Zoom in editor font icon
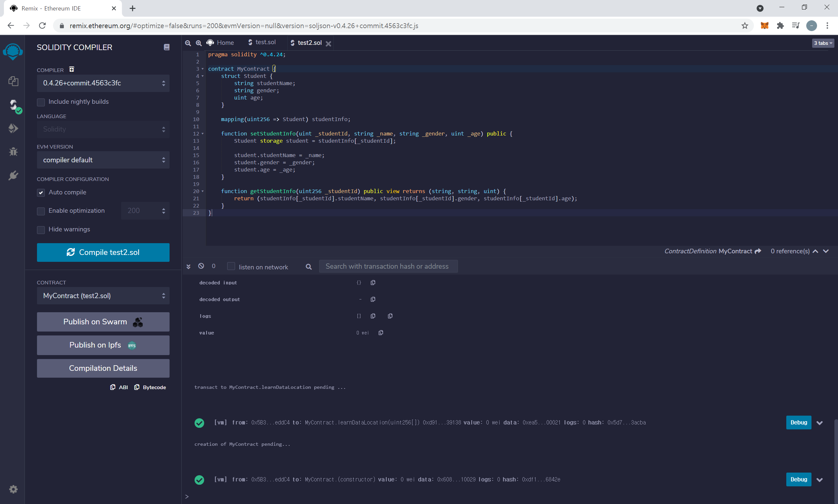 199,43
